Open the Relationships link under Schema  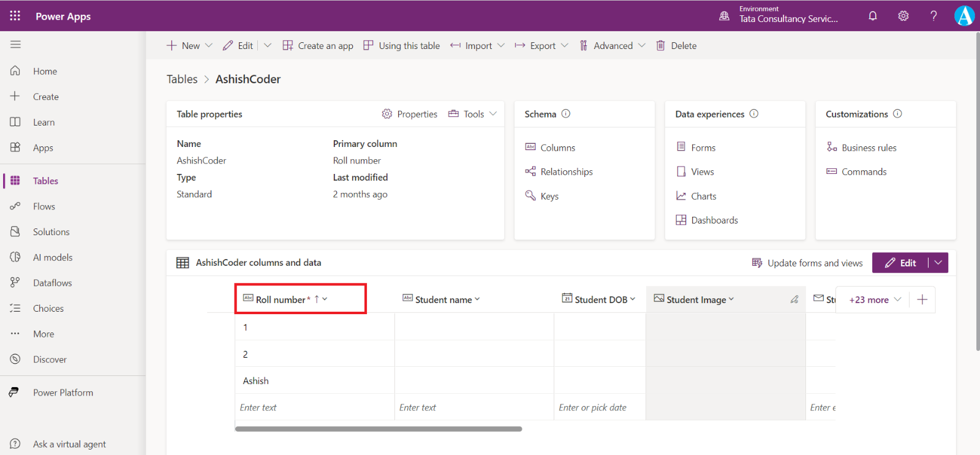click(x=566, y=172)
